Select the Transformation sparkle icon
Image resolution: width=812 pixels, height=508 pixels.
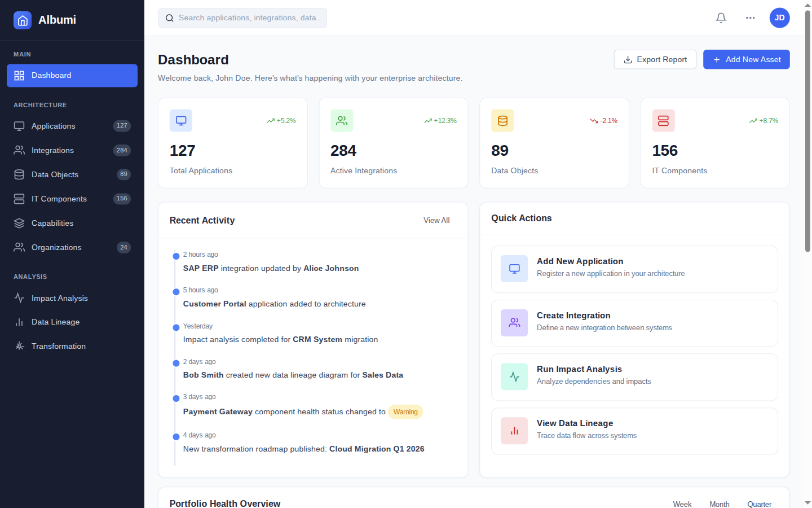(20, 346)
